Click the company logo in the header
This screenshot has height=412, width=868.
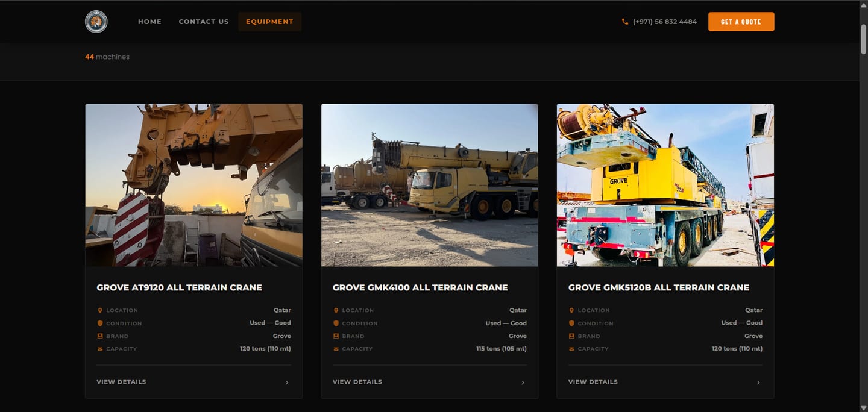click(x=96, y=22)
